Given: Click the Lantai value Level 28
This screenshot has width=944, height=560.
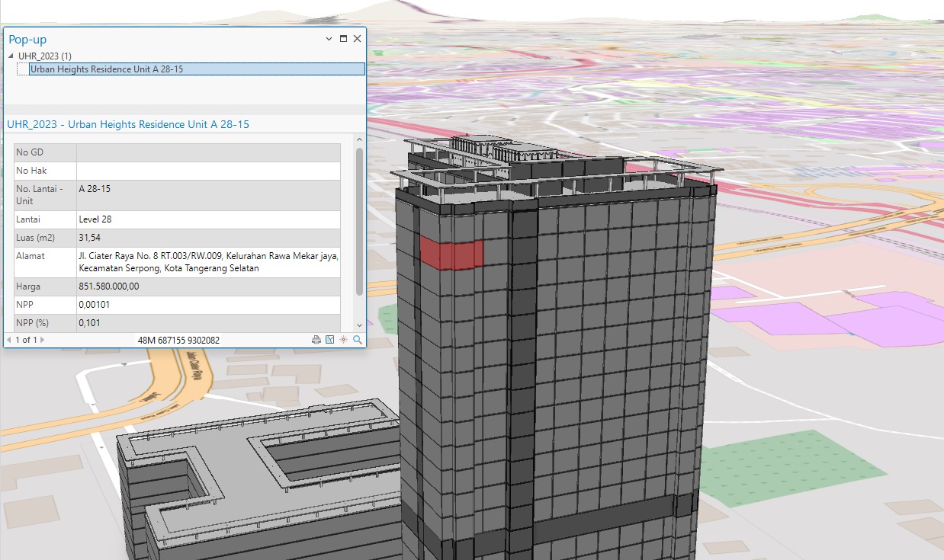Looking at the screenshot, I should [95, 219].
